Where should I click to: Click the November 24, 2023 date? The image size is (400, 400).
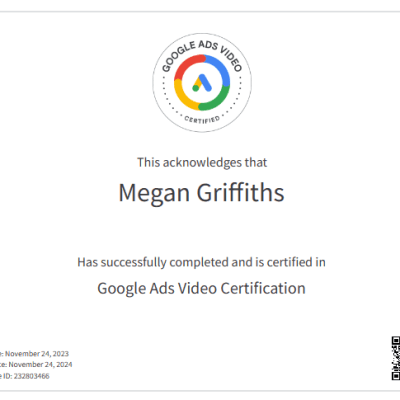click(x=37, y=354)
